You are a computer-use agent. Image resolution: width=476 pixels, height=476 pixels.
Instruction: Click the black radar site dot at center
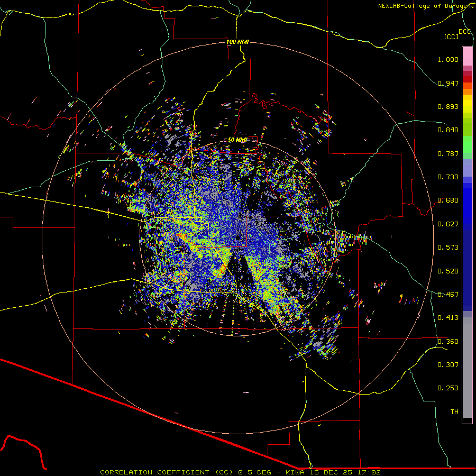(239, 237)
